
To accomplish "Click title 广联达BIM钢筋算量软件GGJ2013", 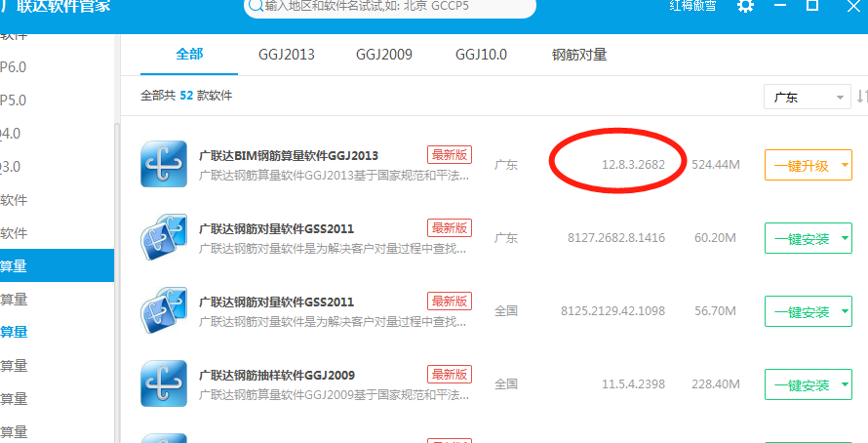I will [x=289, y=155].
